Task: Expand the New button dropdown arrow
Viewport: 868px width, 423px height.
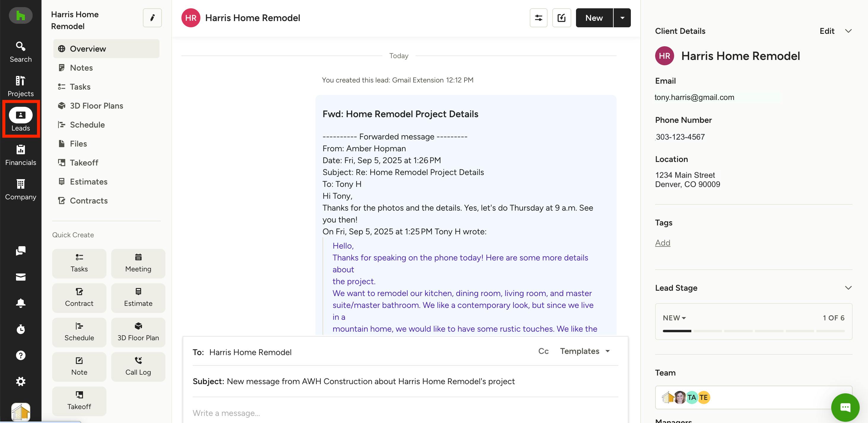Action: click(622, 18)
